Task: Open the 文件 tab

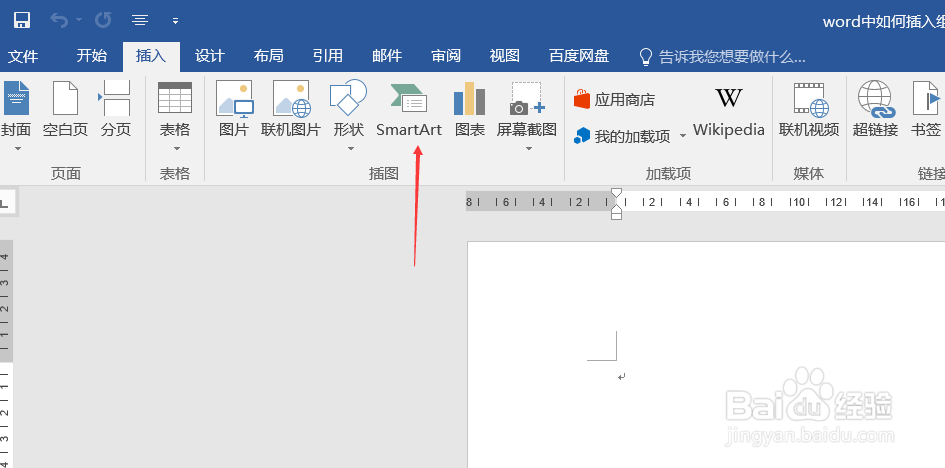Action: (x=23, y=57)
